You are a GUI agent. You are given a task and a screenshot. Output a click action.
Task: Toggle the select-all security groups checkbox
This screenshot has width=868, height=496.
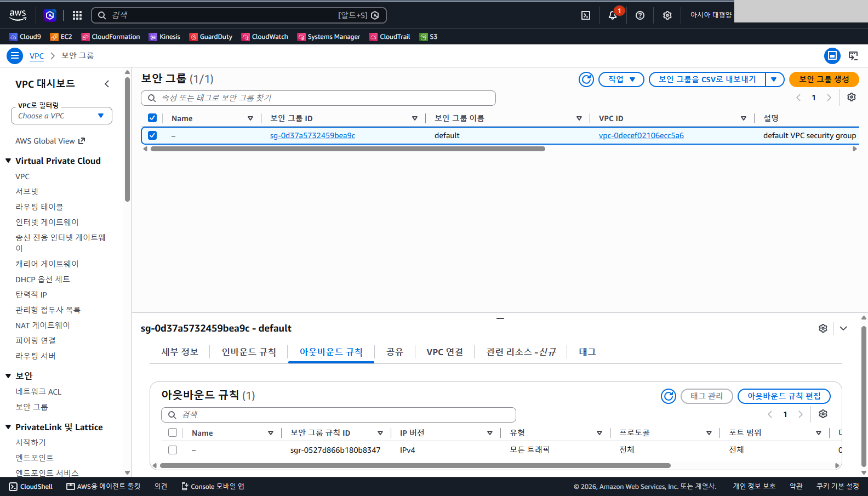[152, 118]
